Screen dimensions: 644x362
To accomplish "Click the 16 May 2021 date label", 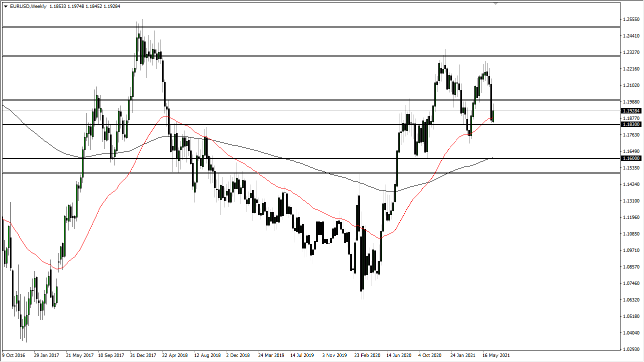I will (497, 355).
